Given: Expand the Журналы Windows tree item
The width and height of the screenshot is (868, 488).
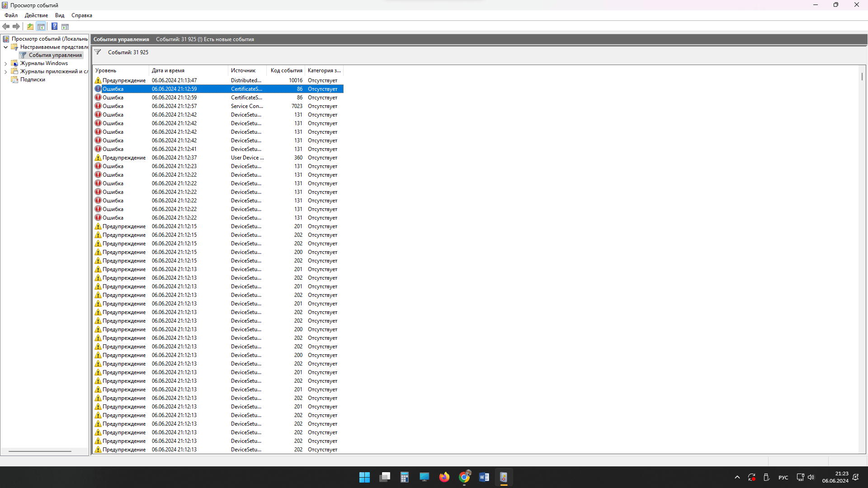Looking at the screenshot, I should point(5,63).
